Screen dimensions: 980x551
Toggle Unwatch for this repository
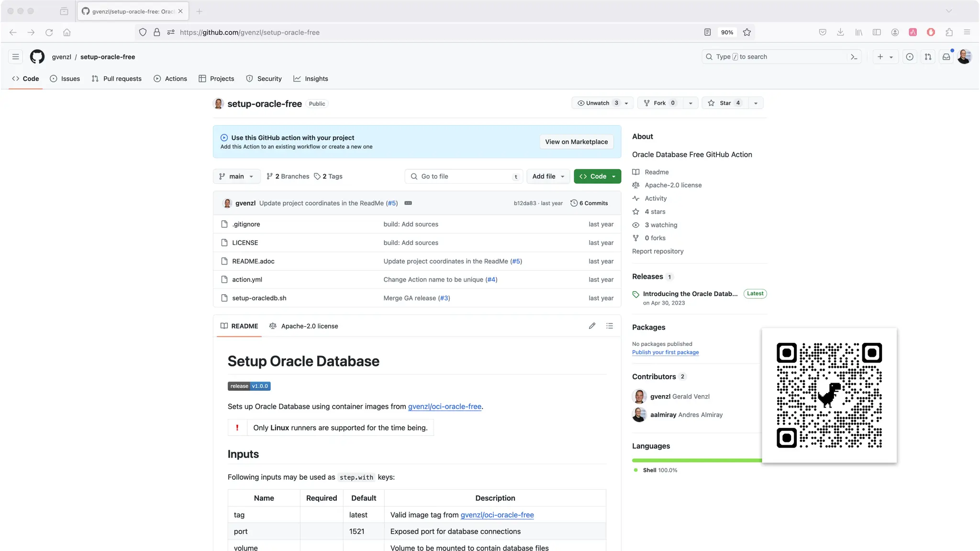597,103
